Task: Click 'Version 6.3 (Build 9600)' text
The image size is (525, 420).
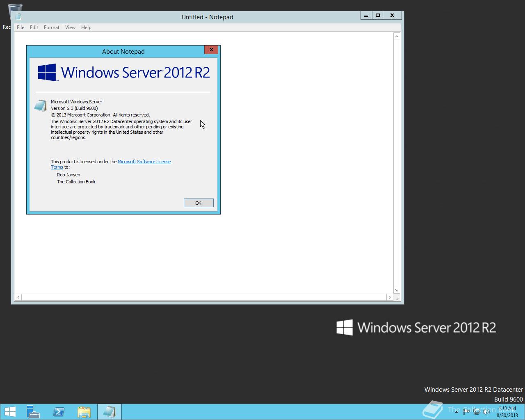Action: pyautogui.click(x=74, y=108)
